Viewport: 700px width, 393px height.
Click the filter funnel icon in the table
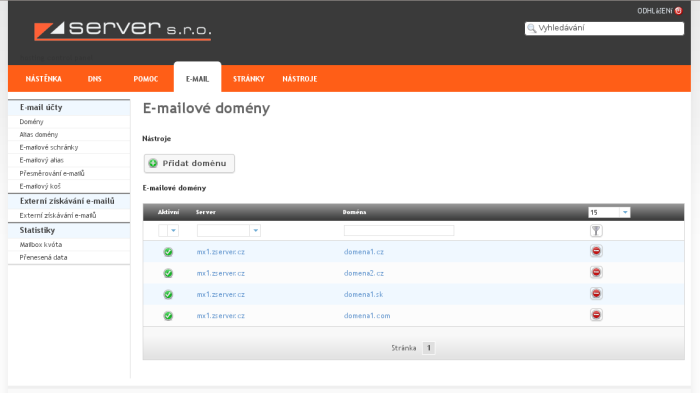tap(596, 230)
